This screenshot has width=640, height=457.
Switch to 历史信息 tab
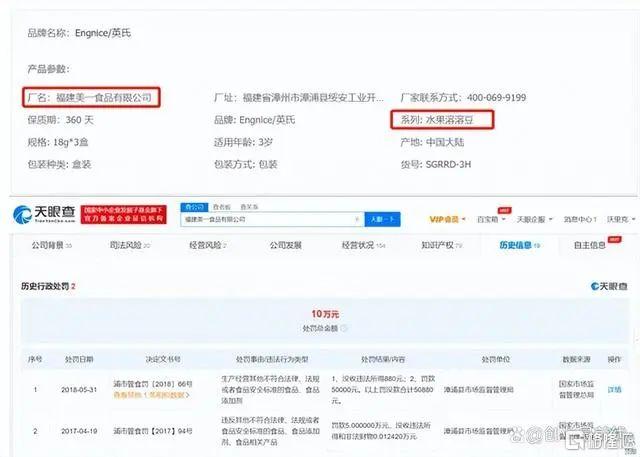(x=520, y=245)
